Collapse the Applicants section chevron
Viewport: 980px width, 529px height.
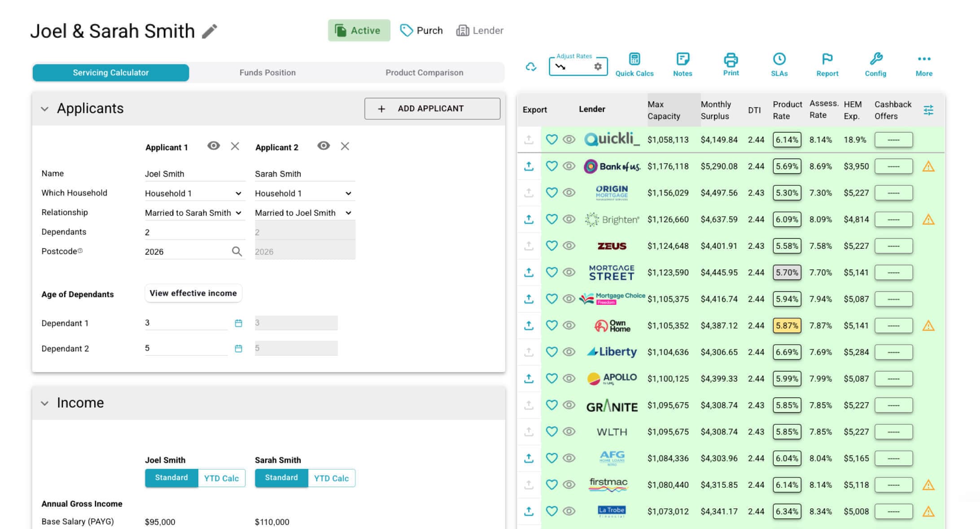(x=44, y=109)
